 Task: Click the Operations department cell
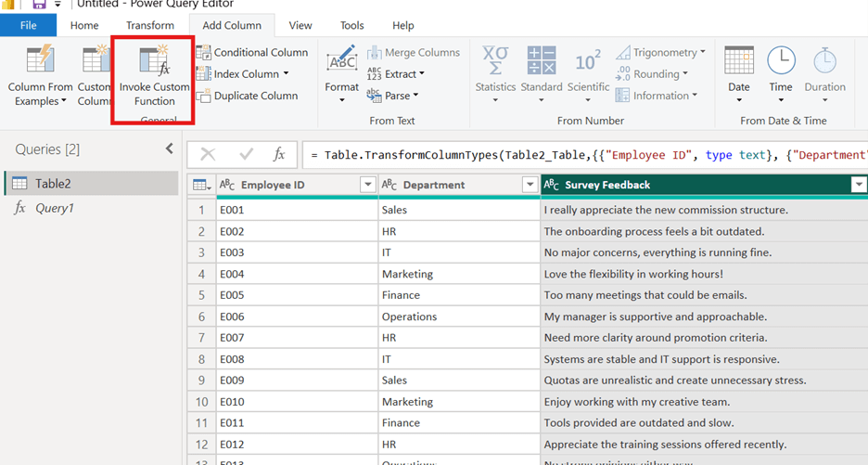459,316
